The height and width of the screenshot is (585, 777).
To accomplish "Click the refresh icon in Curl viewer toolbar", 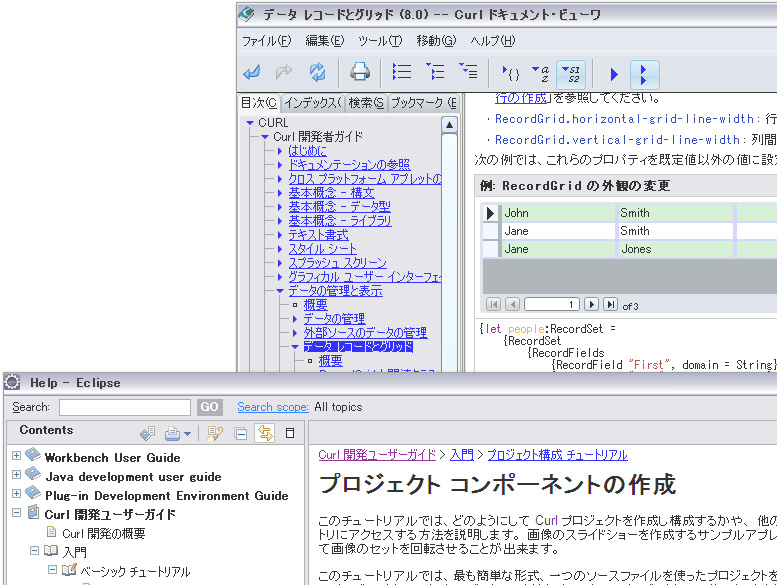I will pyautogui.click(x=317, y=72).
